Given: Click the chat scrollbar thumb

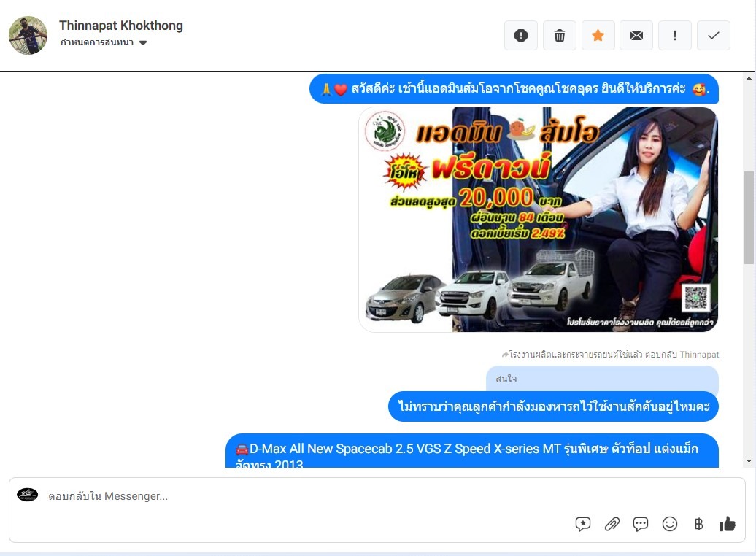Looking at the screenshot, I should click(749, 217).
